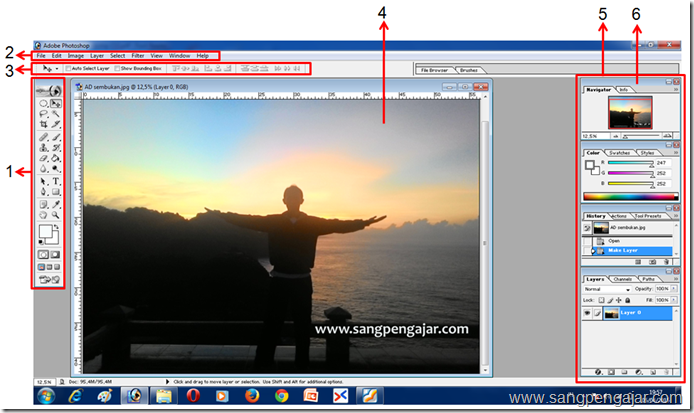
Task: Select the Zoom magnifier tool
Action: pyautogui.click(x=55, y=215)
